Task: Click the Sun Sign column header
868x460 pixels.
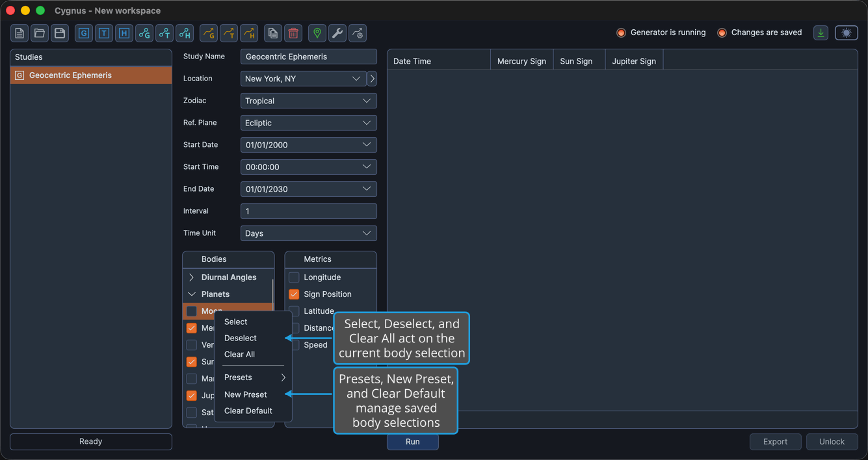Action: 579,61
